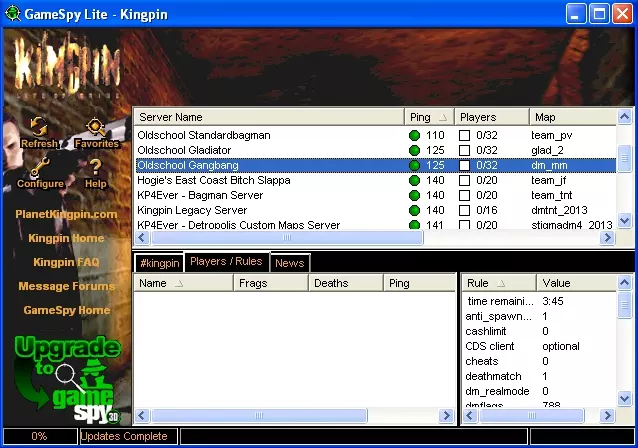Switch to the #kingpin chat tab
638x448 pixels.
[159, 263]
